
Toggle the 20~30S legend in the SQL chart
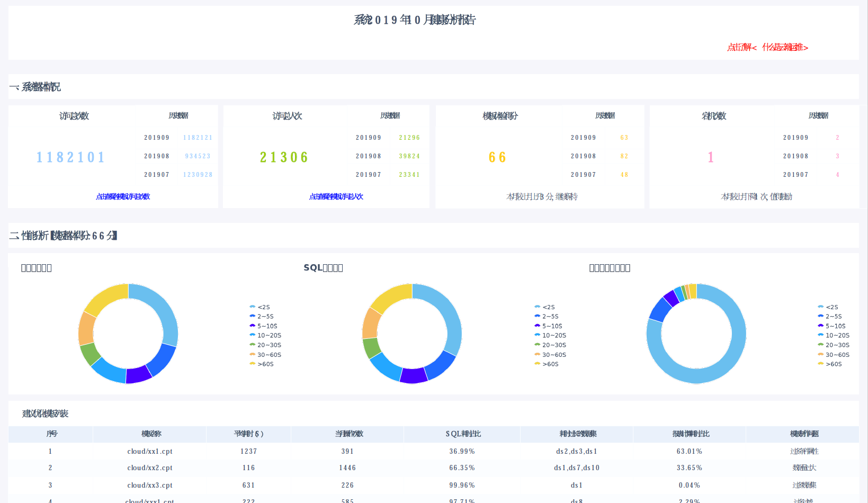pos(550,345)
